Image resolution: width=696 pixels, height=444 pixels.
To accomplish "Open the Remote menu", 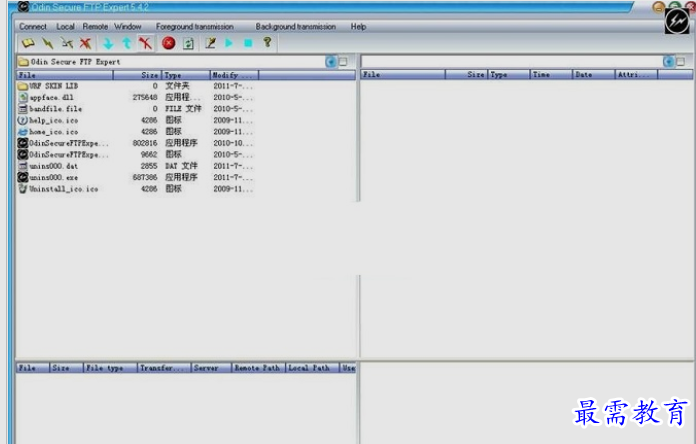I will (x=95, y=27).
